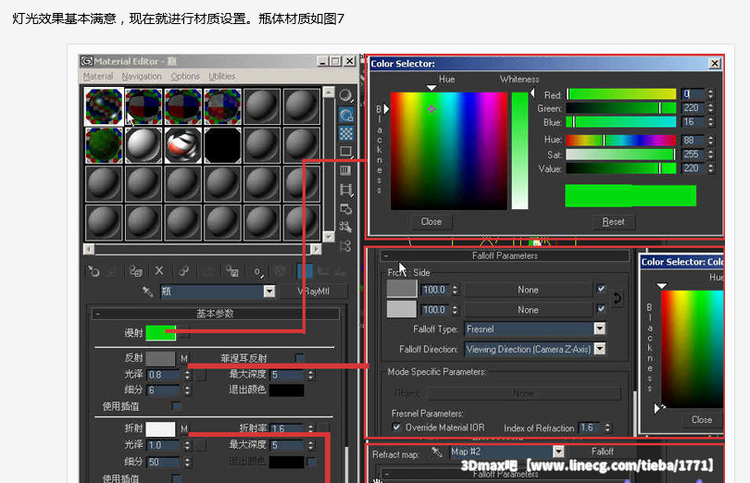
Task: Click the Green value spinner arrows
Action: (710, 108)
